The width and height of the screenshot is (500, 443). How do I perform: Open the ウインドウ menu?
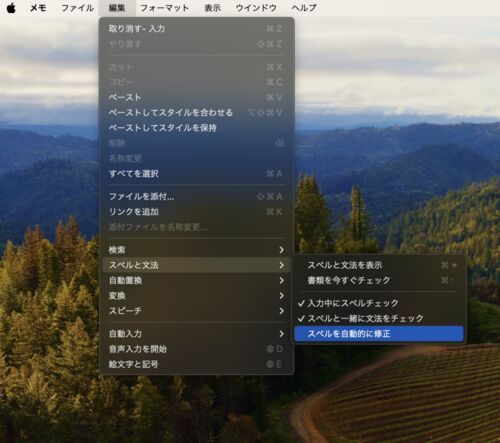pyautogui.click(x=256, y=8)
